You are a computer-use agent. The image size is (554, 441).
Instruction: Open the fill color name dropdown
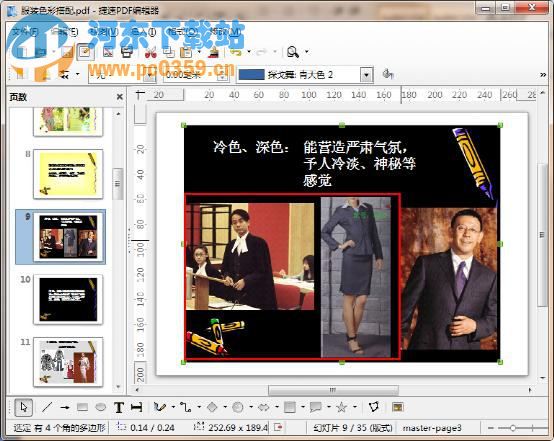click(x=366, y=75)
